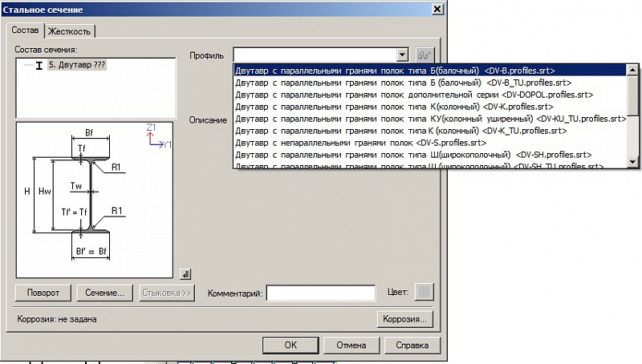Screen dimensions: 642x364
Task: Click the binoculars search icon beside Профиль
Action: point(425,55)
